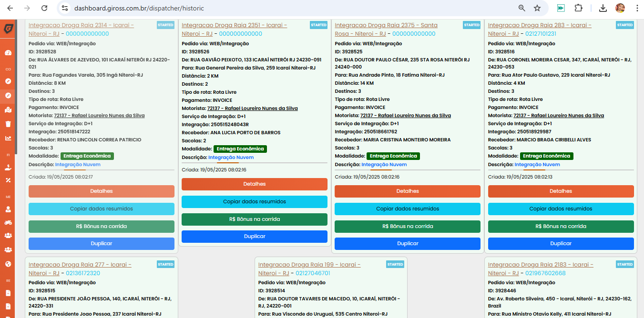
Task: Click phone number 02127101231
Action: click(x=541, y=34)
